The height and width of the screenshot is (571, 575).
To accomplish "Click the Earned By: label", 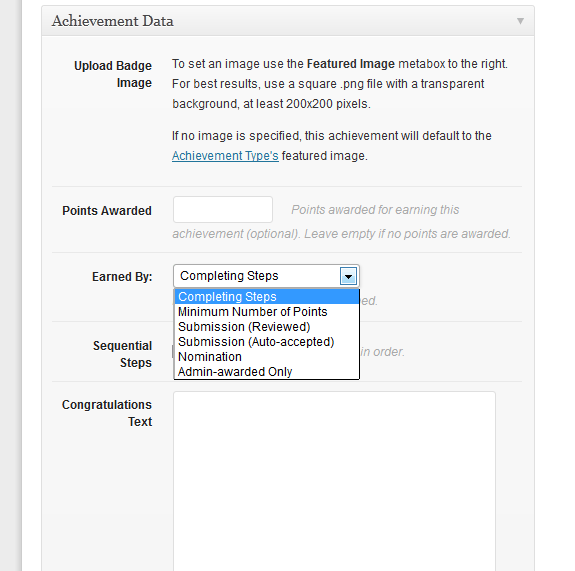I will point(122,277).
